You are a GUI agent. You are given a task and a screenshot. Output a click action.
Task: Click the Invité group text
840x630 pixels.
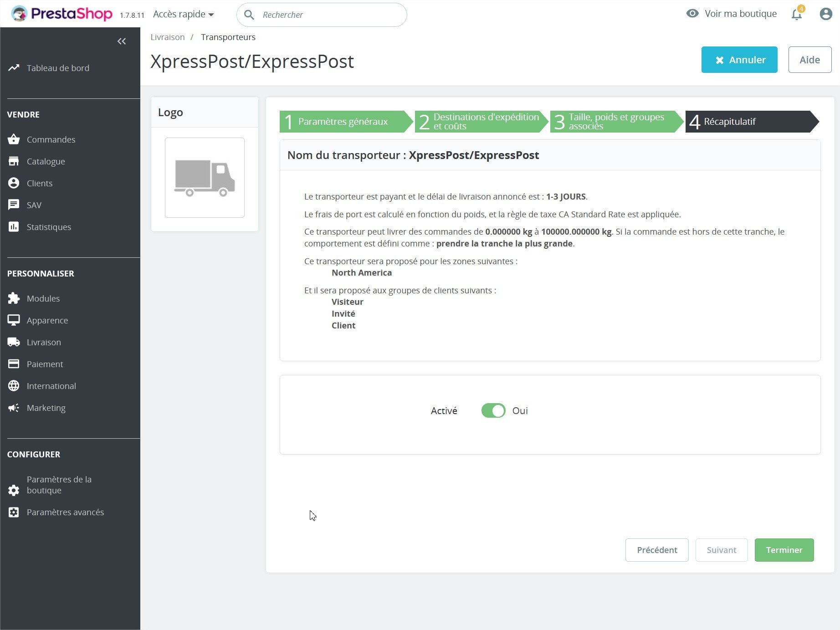point(343,313)
